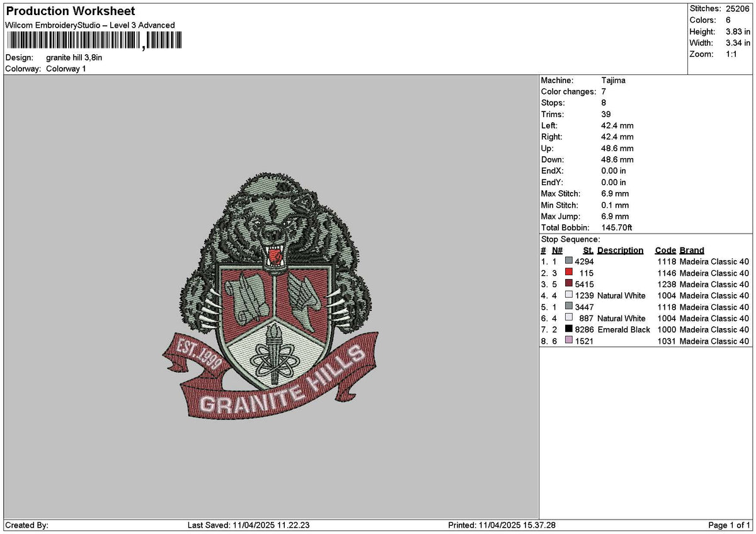Image resolution: width=756 pixels, height=534 pixels.
Task: Click the Machine value Tajima
Action: (x=614, y=81)
